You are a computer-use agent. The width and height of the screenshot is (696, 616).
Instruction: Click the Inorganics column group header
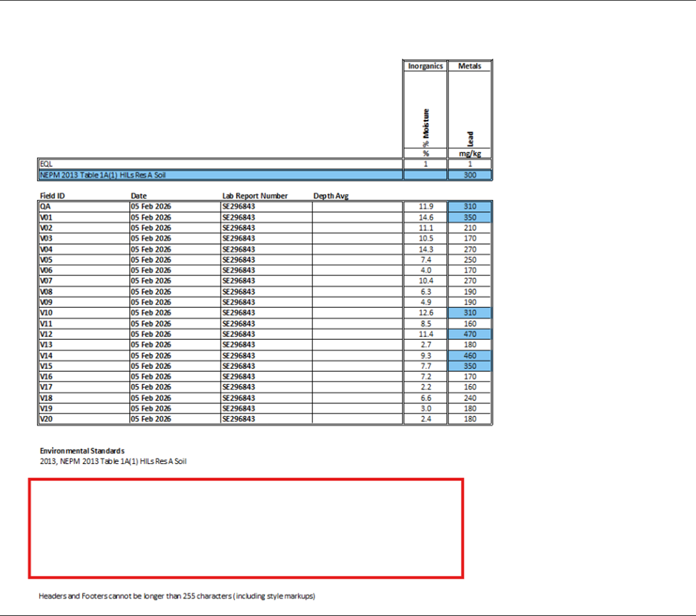[425, 66]
